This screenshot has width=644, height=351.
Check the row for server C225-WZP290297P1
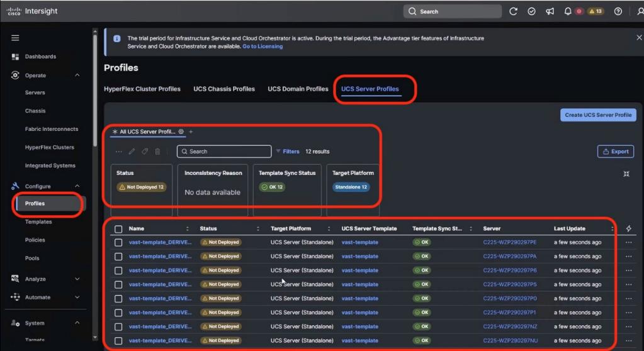click(118, 313)
